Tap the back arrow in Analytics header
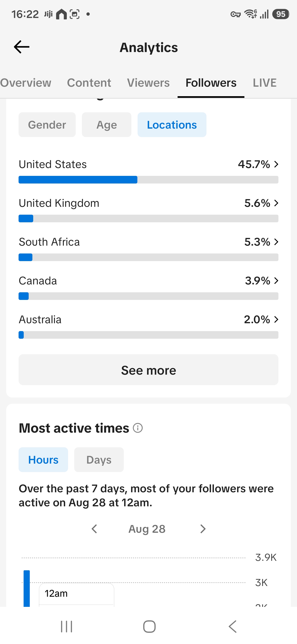This screenshot has height=644, width=297. click(x=21, y=47)
